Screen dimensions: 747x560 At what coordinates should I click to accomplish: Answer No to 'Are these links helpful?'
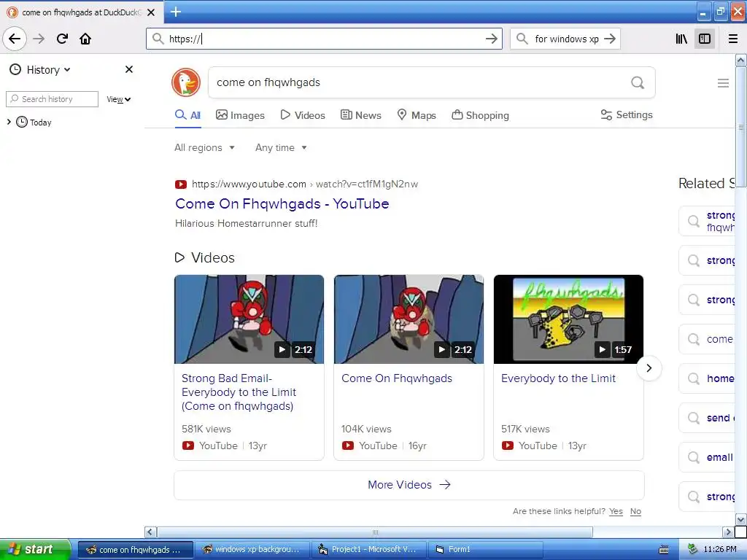635,511
